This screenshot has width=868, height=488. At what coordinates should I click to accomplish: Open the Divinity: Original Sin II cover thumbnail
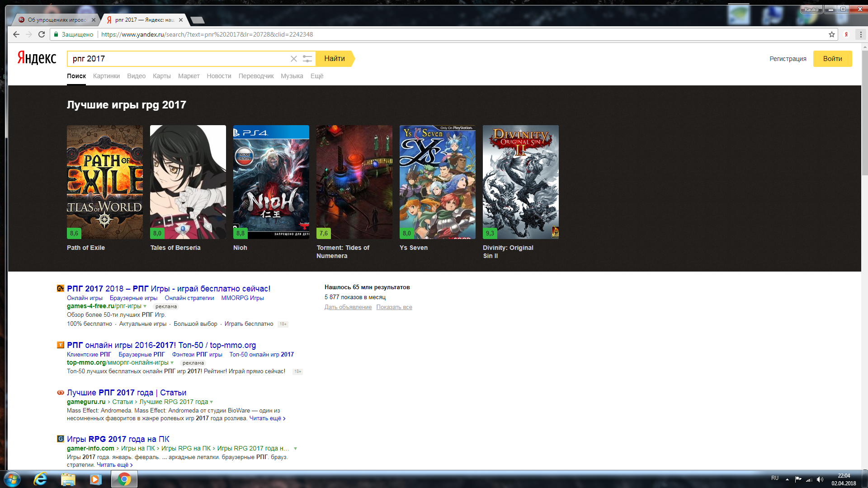[520, 182]
